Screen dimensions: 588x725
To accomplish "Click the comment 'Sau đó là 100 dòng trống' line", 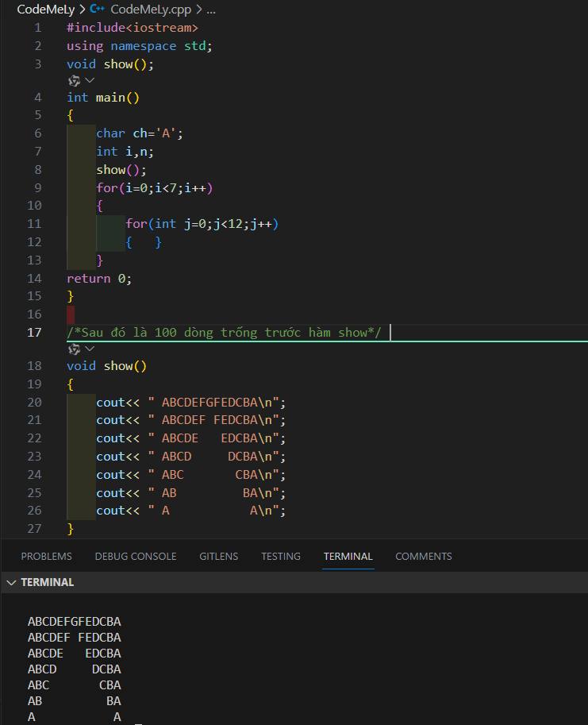I will point(224,333).
